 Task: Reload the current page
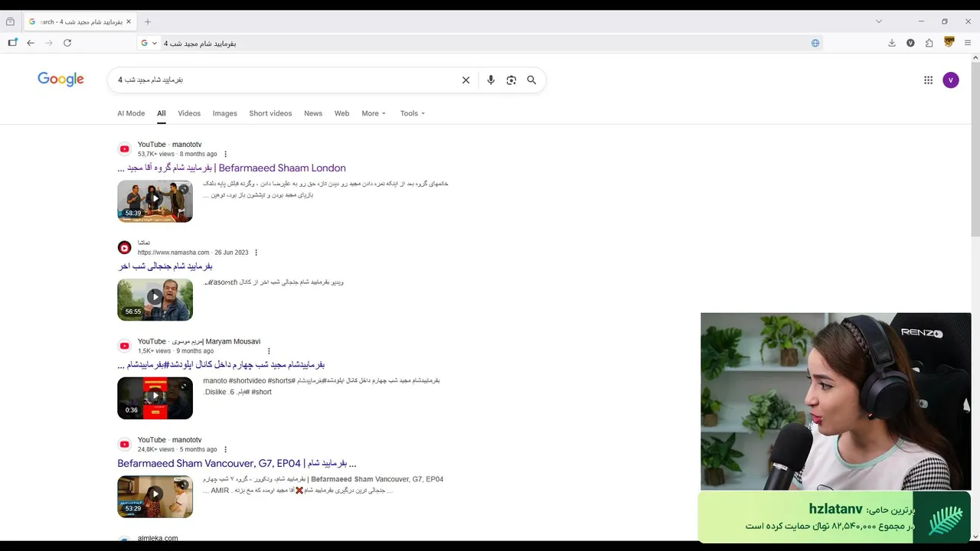pos(67,43)
